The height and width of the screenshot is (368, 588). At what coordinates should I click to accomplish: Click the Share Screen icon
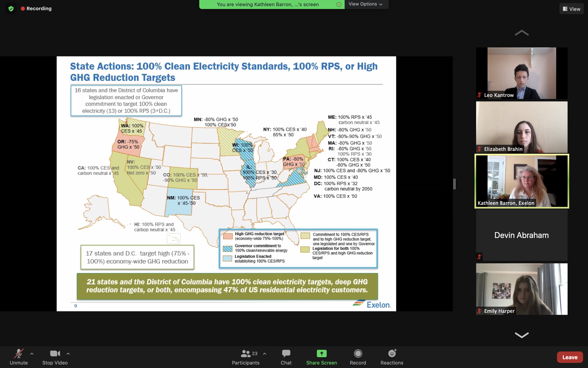[x=321, y=353]
